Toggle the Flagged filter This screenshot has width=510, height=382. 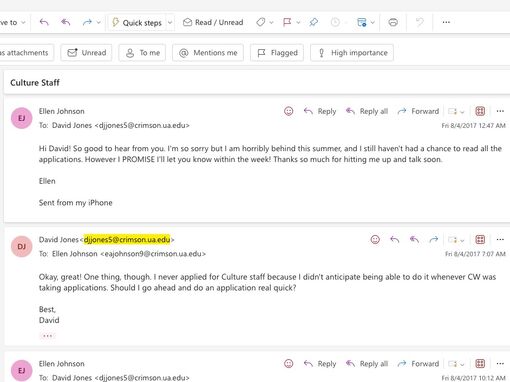[x=277, y=53]
